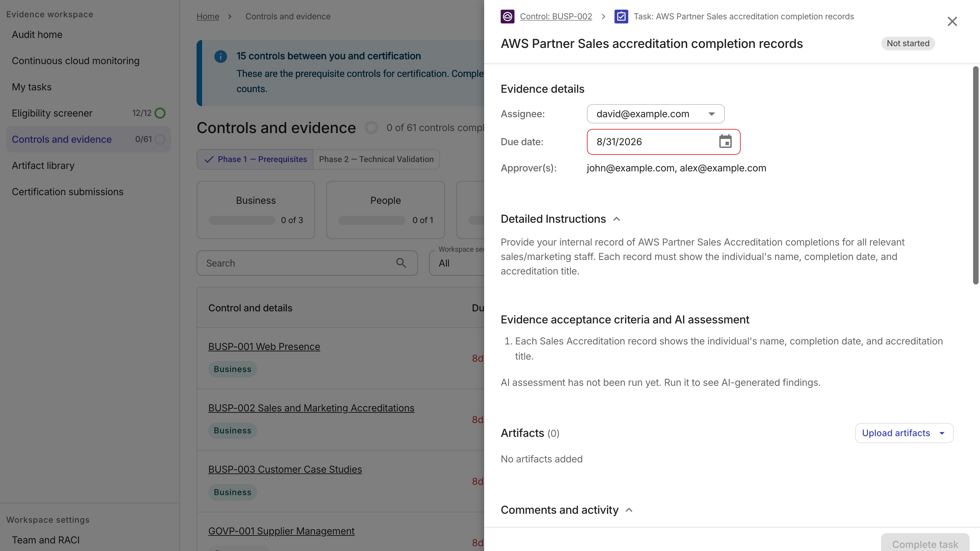This screenshot has height=551, width=980.
Task: Click the 0/61 count beside Controls and evidence
Action: [143, 139]
